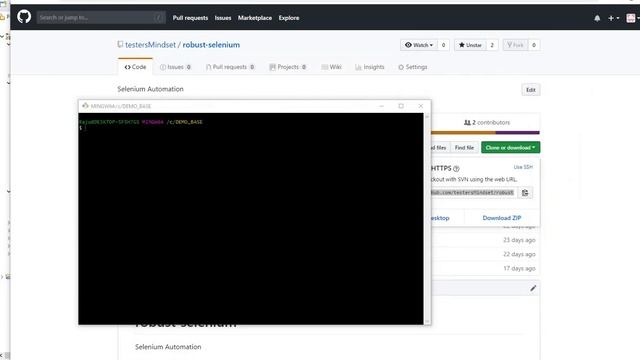640x360 pixels.
Task: Click the 'Selenium Automation' repository description
Action: [151, 89]
